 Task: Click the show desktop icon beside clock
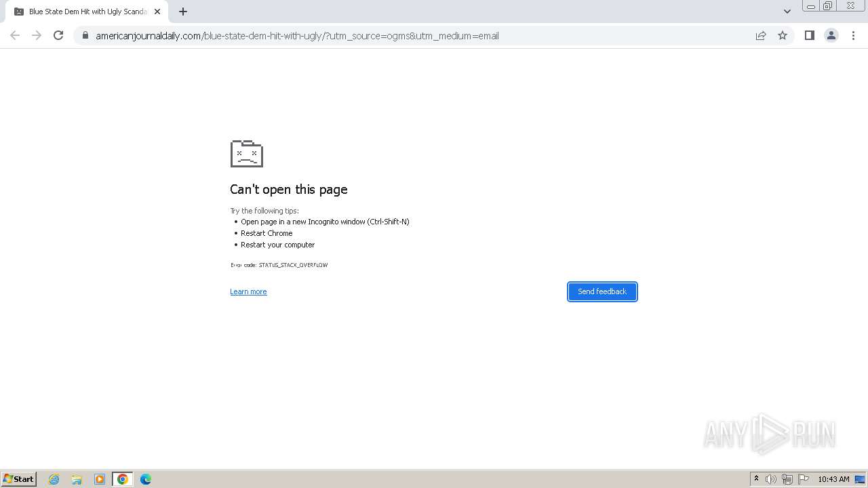coord(860,479)
